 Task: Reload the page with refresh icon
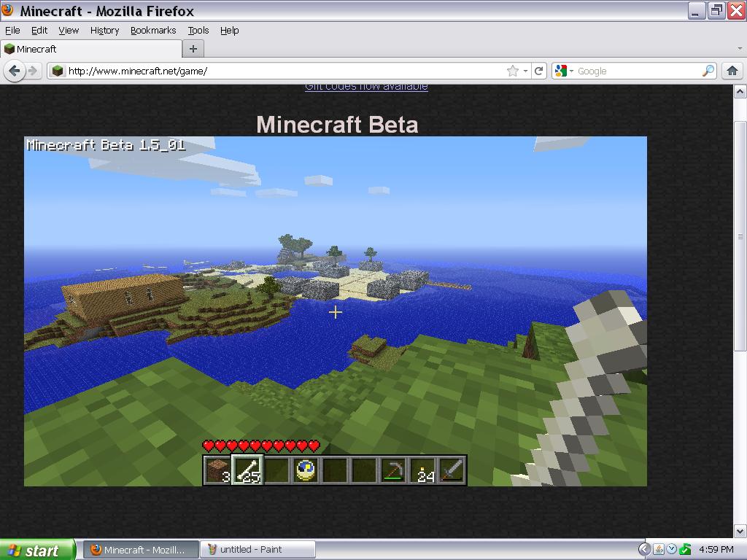pos(539,71)
